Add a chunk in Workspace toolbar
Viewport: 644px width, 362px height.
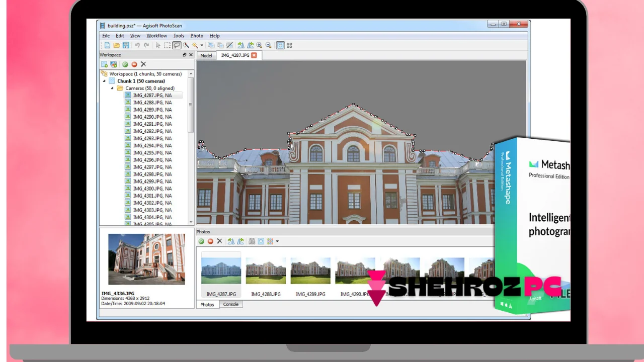click(104, 64)
